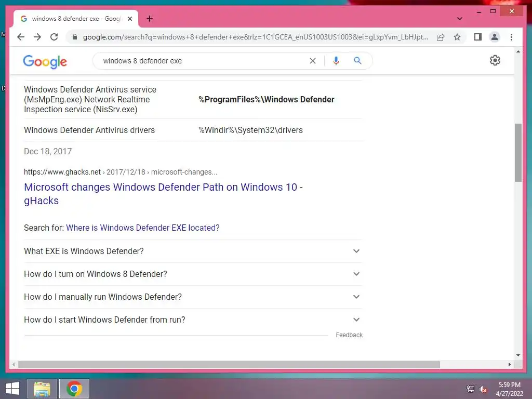
Task: Expand 'How do I manually run Windows Defender?'
Action: (193, 297)
